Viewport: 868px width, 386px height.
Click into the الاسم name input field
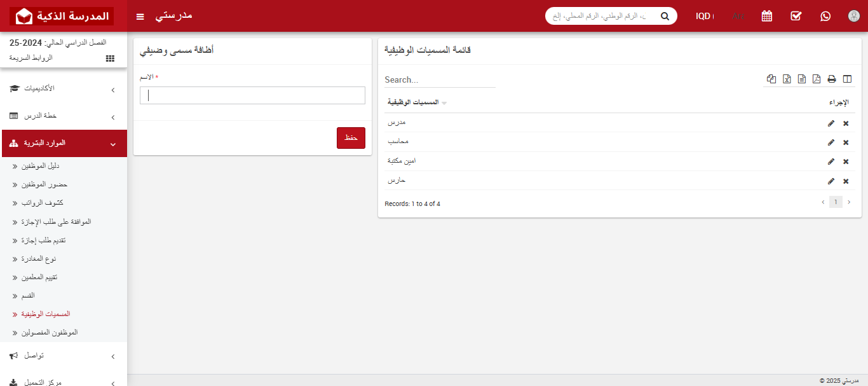coord(252,95)
